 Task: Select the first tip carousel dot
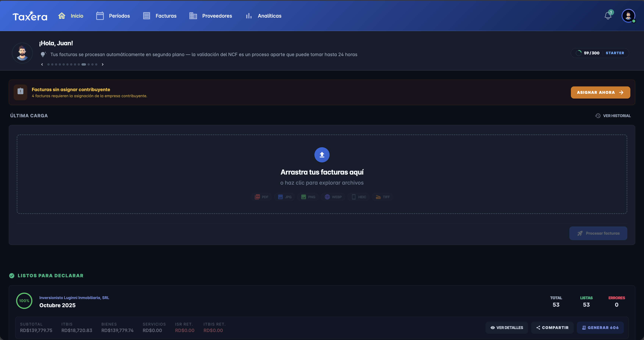48,64
